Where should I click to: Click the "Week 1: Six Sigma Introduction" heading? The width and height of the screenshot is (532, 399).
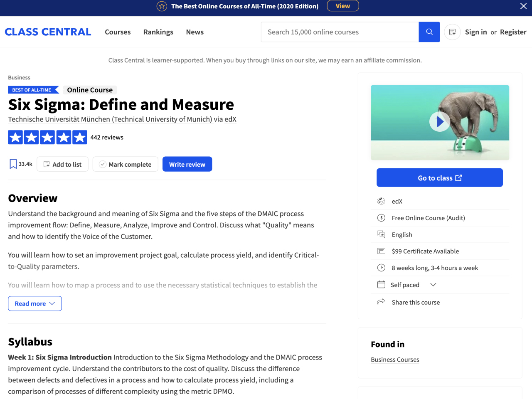tap(60, 357)
